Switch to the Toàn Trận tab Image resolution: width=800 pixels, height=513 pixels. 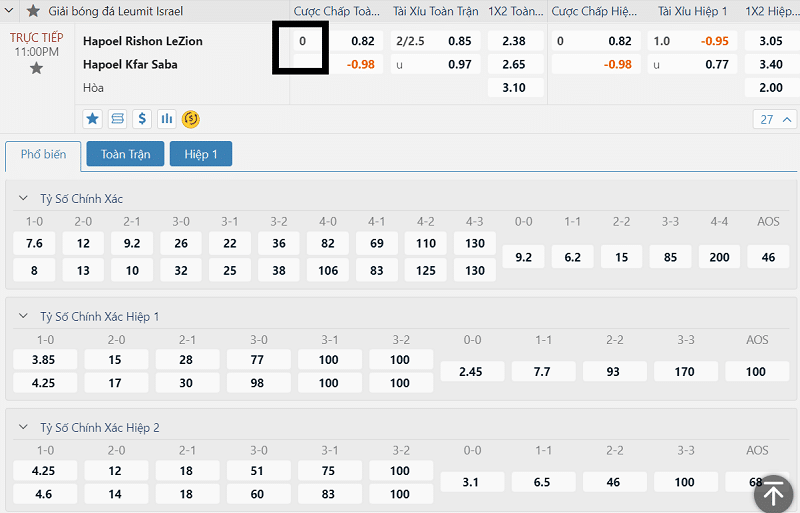(x=126, y=154)
